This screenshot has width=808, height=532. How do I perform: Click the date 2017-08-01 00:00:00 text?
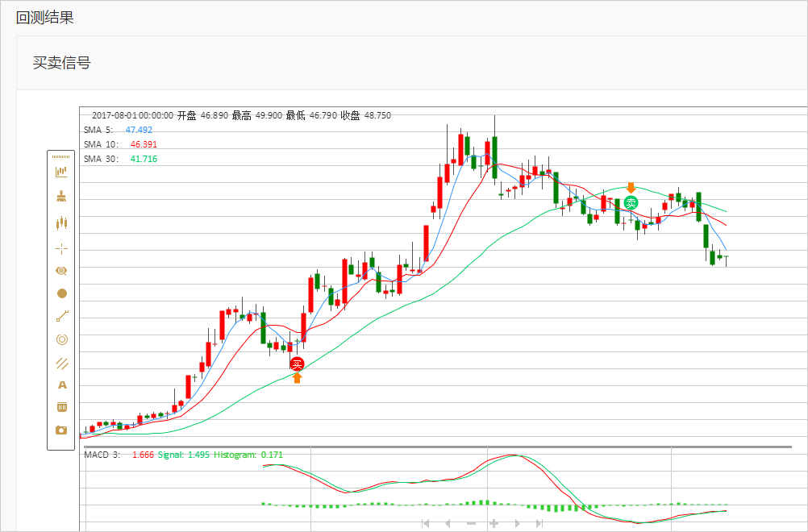[132, 115]
